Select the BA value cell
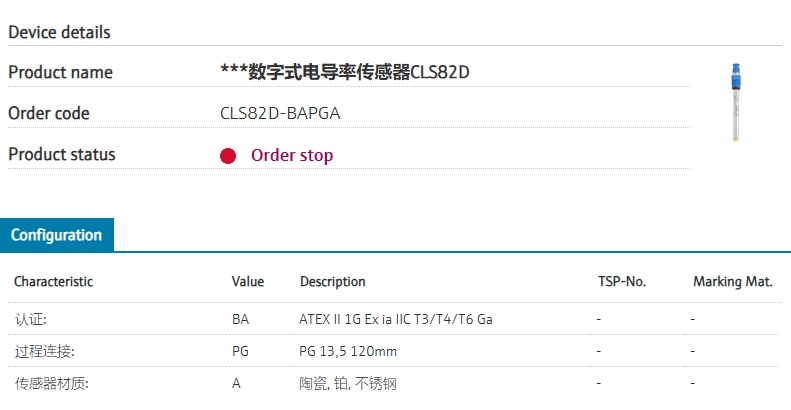The image size is (791, 410). pyautogui.click(x=240, y=320)
